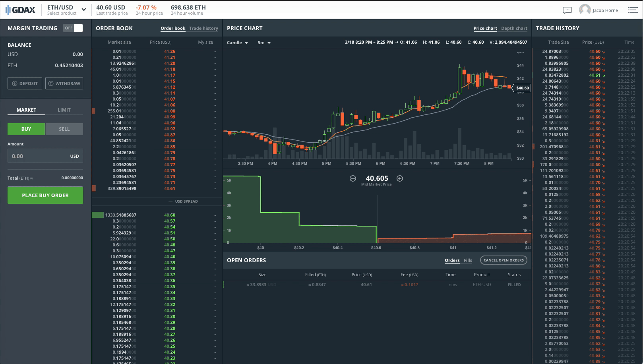
Task: Select the 40.50 bid price row
Action: coord(157,239)
